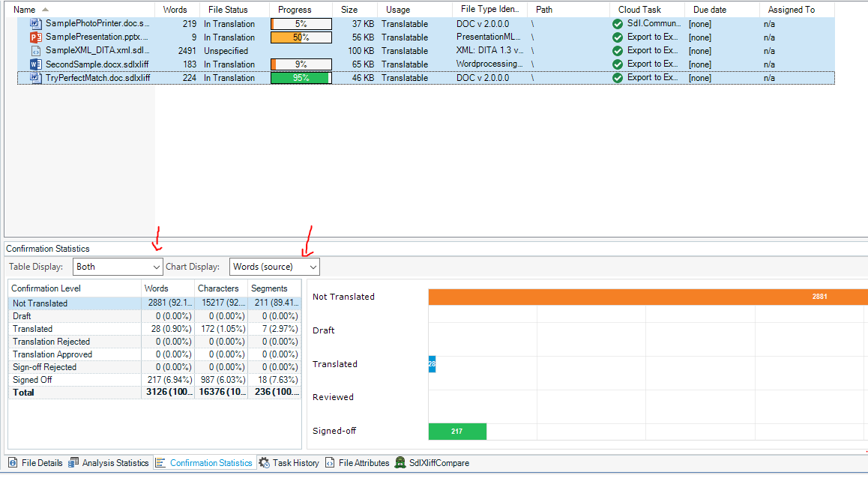The height and width of the screenshot is (478, 868).
Task: Select the Signed Off statistics row
Action: [x=155, y=380]
